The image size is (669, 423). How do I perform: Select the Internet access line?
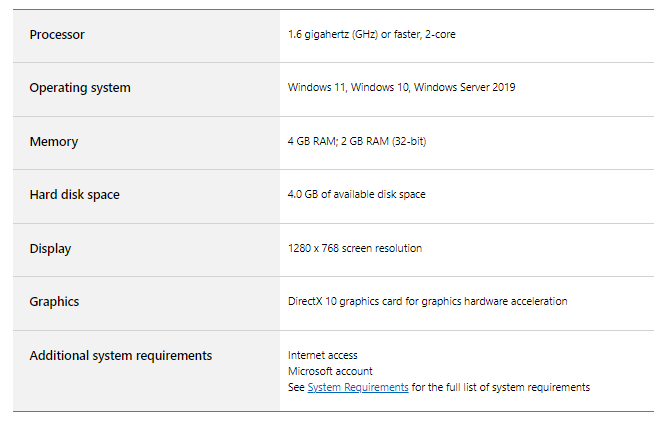[x=323, y=356]
